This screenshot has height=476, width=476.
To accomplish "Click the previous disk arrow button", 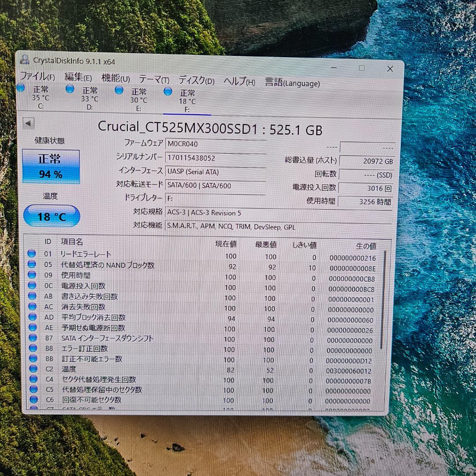I will click(29, 123).
